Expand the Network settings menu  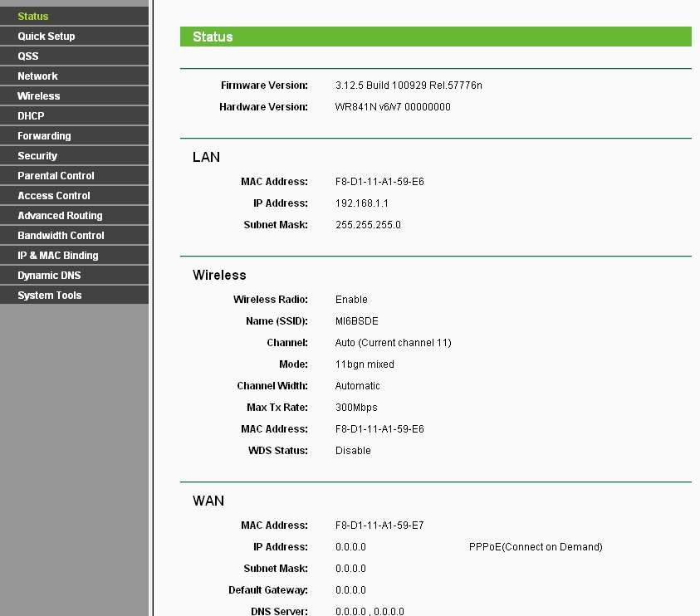38,76
